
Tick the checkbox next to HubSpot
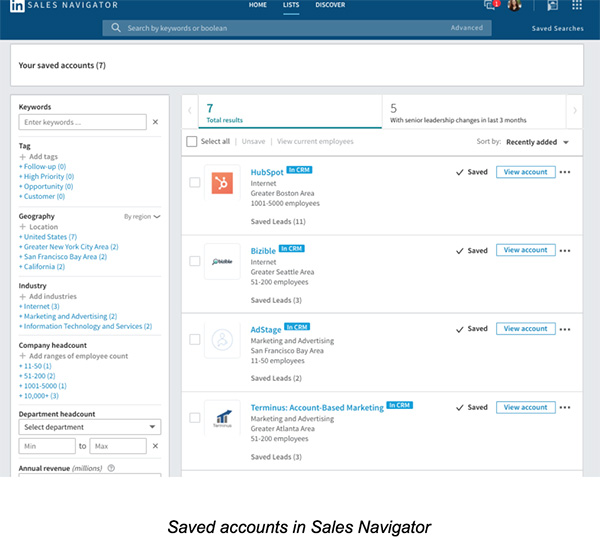194,182
